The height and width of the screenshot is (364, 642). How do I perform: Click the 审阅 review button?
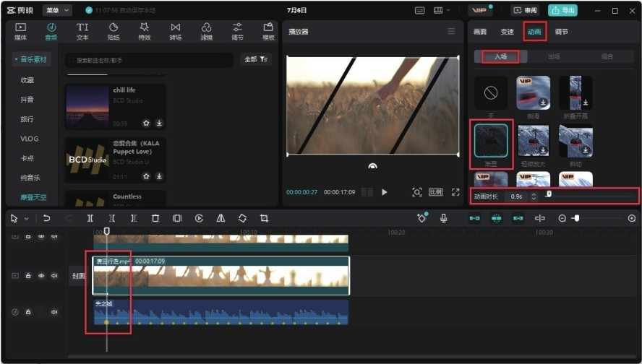[x=526, y=10]
